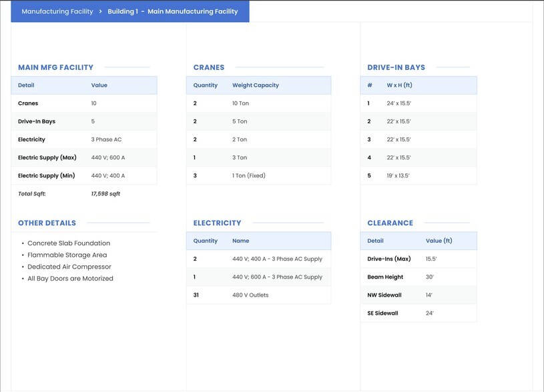
Task: Click the Total Sqft value 17,598 sqft
Action: pos(105,194)
